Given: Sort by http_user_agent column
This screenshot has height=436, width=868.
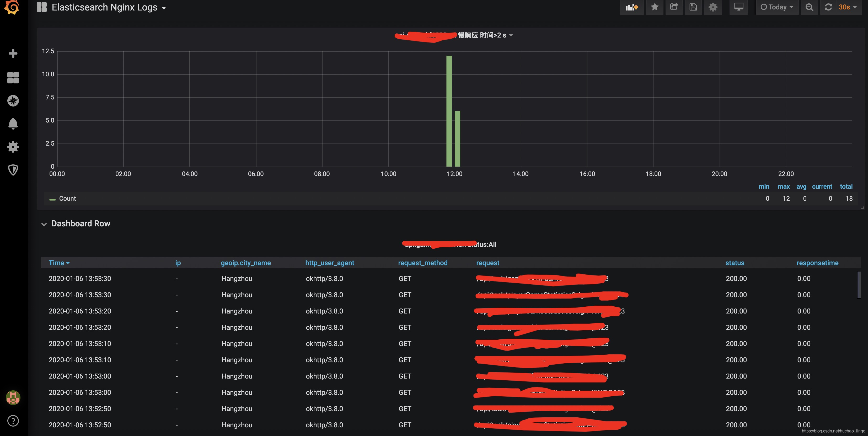Looking at the screenshot, I should (x=330, y=263).
